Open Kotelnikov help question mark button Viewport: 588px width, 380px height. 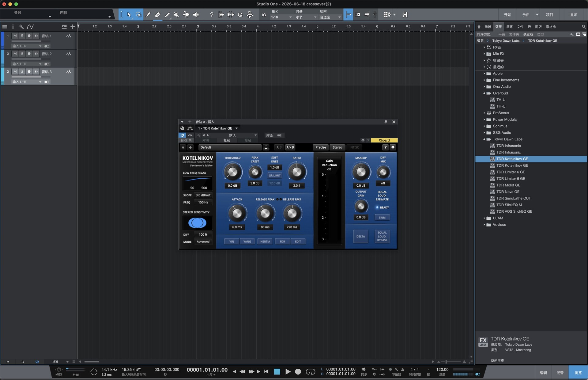coord(386,147)
